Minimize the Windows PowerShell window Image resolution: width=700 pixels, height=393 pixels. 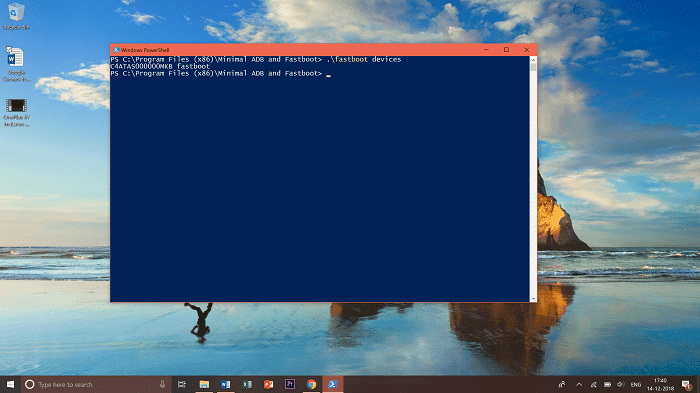(487, 50)
